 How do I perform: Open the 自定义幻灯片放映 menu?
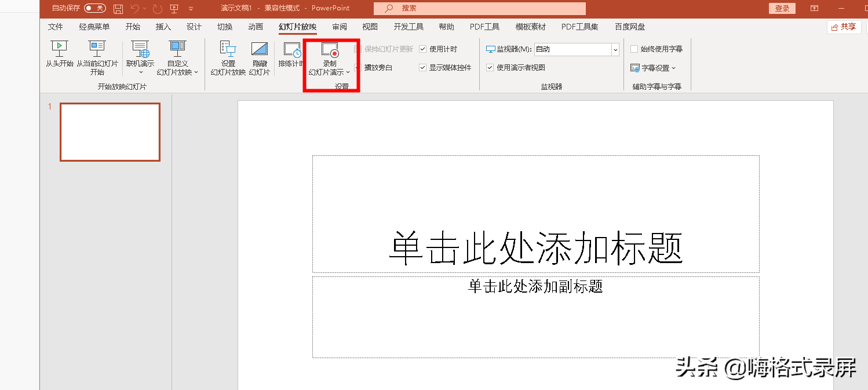[x=177, y=59]
